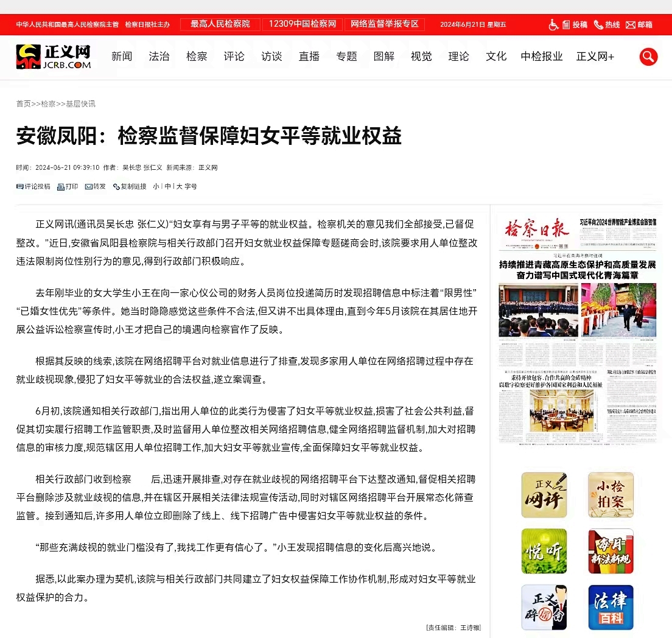Open the 新闻 navigation tab
Viewport: 672px width, 638px height.
122,57
